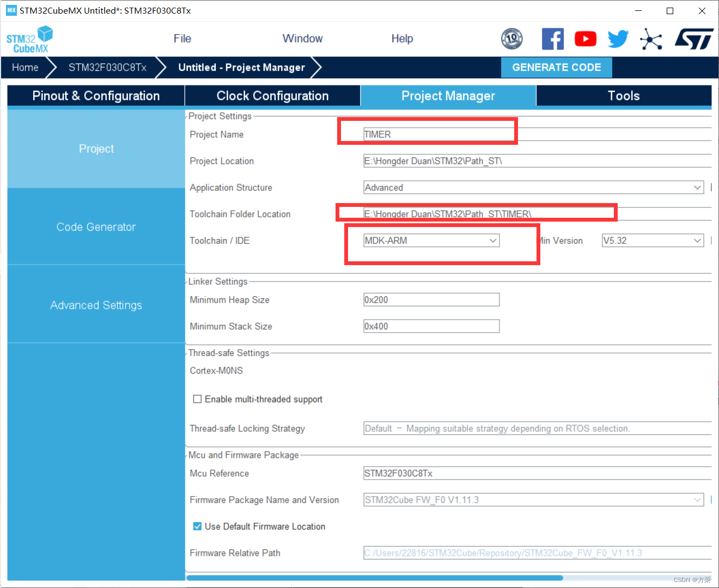Click the Project Settings group label
719x588 pixels.
point(220,116)
